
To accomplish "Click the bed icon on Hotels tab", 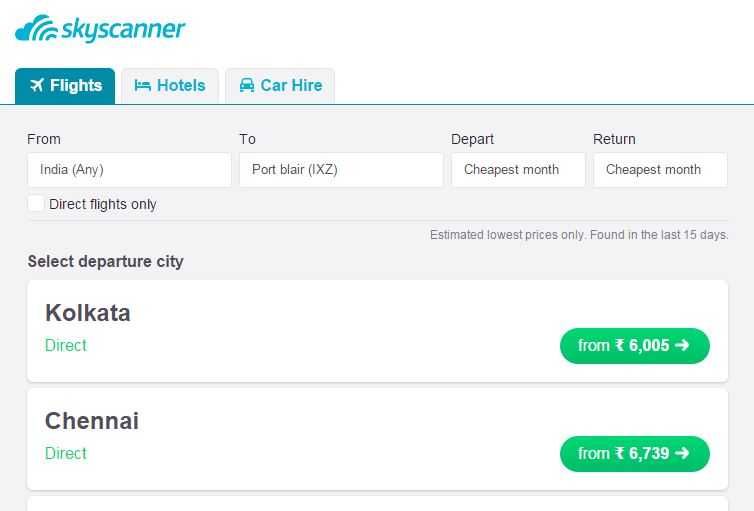I will point(142,86).
